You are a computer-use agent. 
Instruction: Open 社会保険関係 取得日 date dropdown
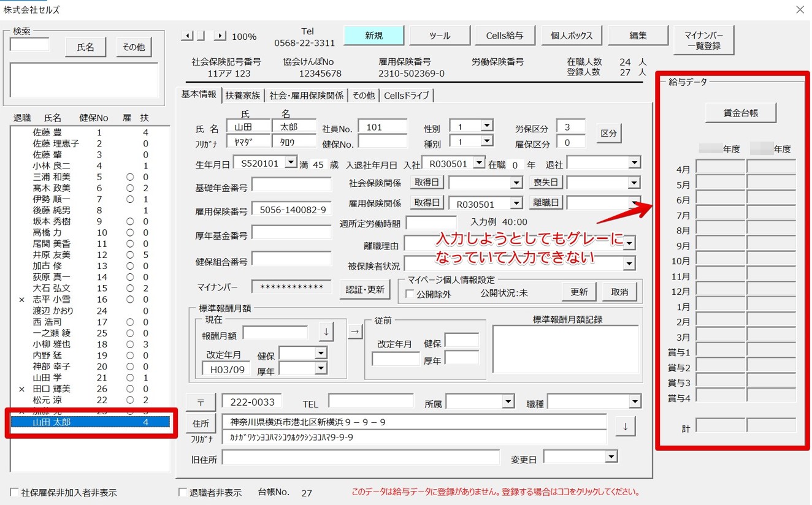[516, 183]
